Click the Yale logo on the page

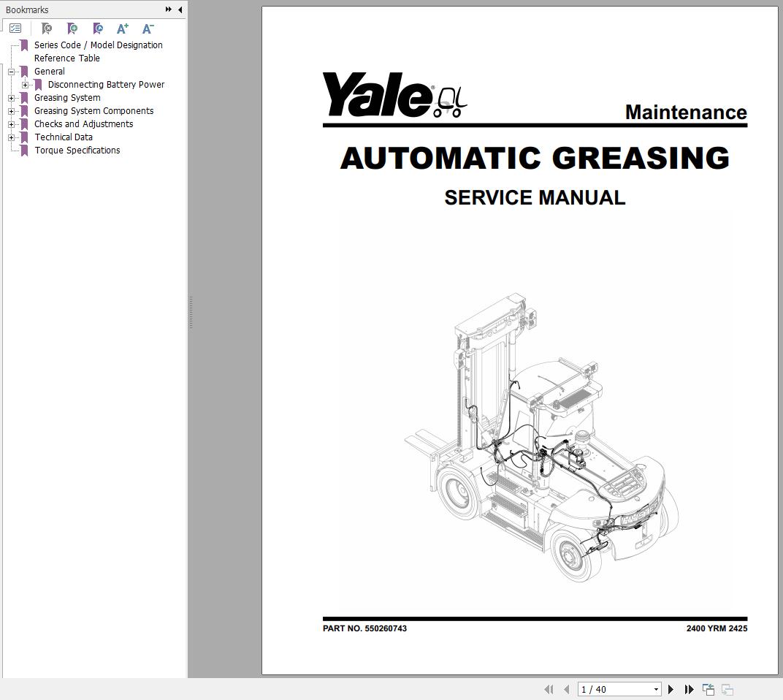pyautogui.click(x=394, y=95)
